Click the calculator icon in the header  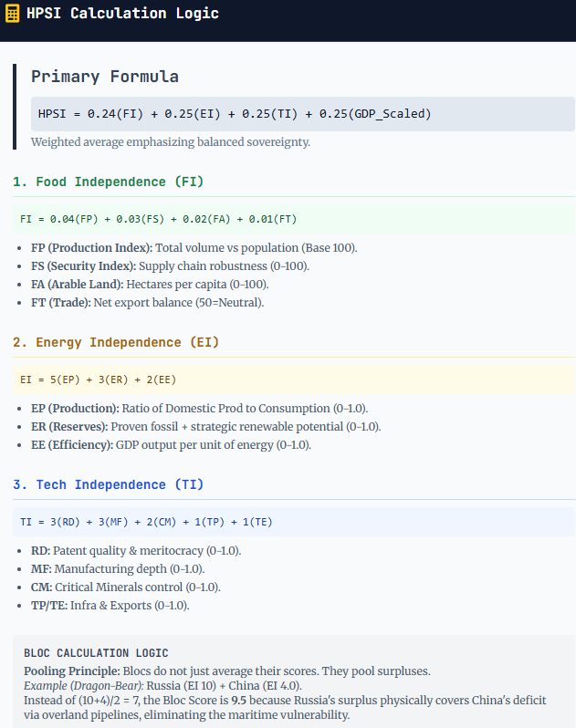pyautogui.click(x=13, y=15)
